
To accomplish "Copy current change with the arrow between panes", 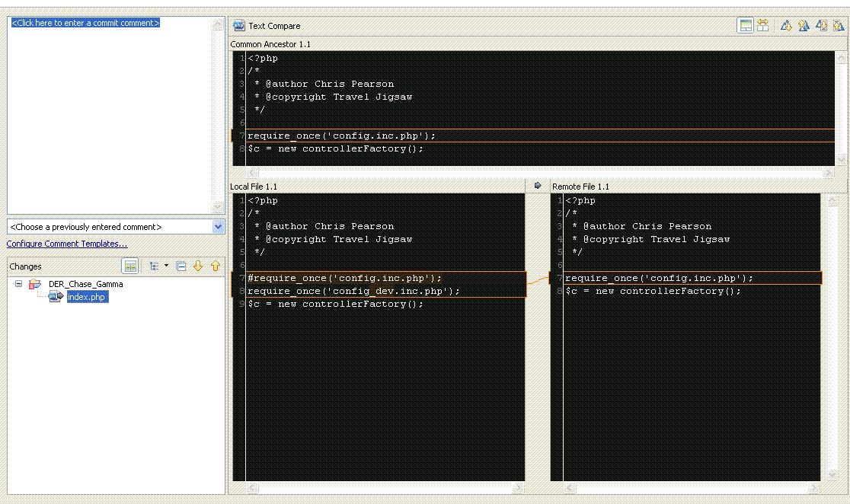I will pos(538,186).
